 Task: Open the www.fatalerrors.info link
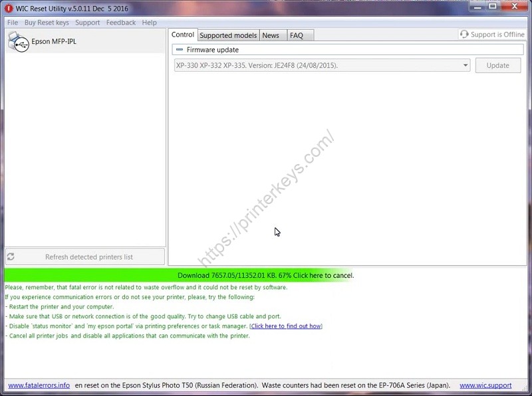(x=39, y=385)
